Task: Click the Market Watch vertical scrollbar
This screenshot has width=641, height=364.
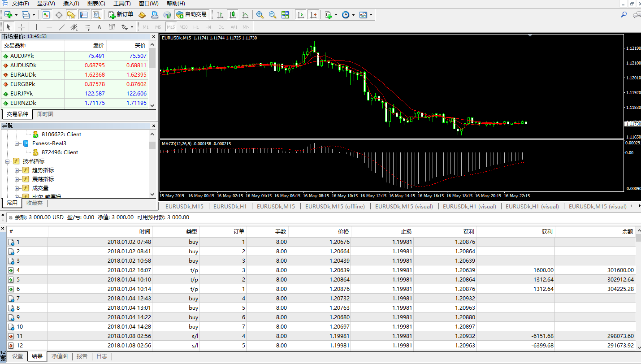Action: tap(152, 75)
